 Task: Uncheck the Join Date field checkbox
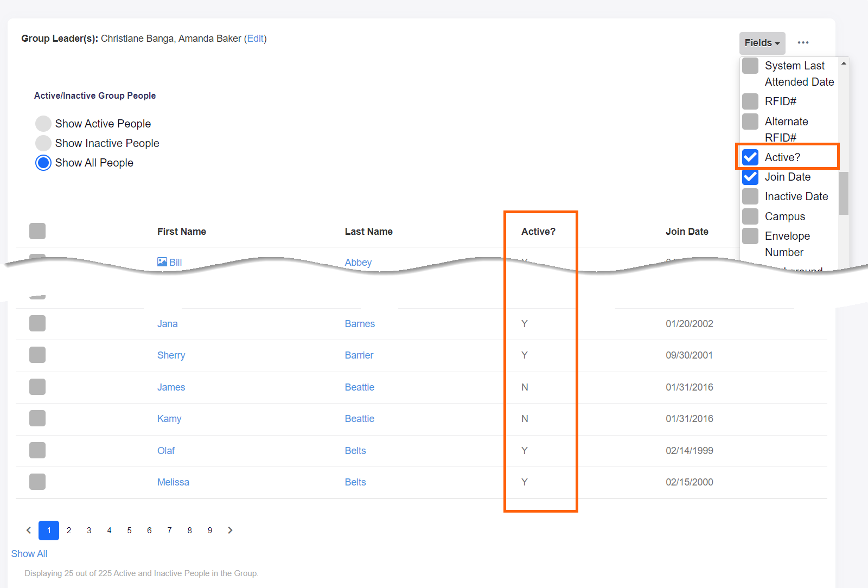[x=750, y=177]
